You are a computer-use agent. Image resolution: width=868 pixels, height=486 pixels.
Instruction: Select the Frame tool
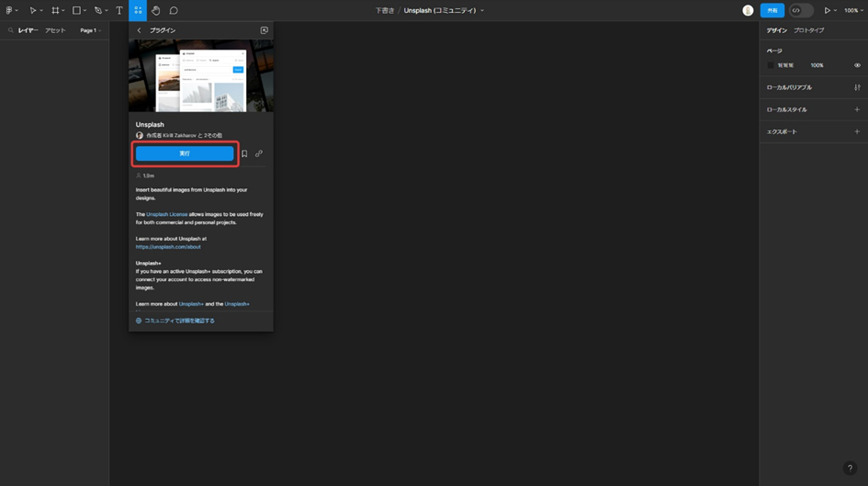click(55, 10)
